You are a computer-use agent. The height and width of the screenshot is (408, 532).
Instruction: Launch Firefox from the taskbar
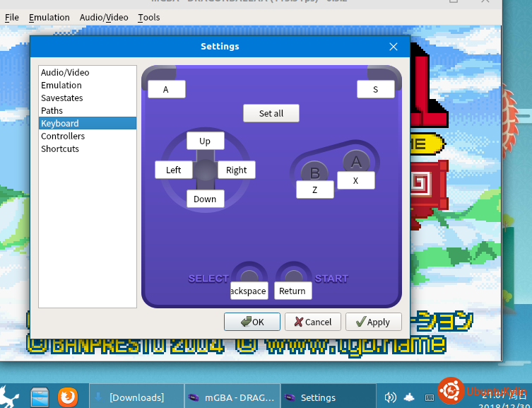pos(68,397)
